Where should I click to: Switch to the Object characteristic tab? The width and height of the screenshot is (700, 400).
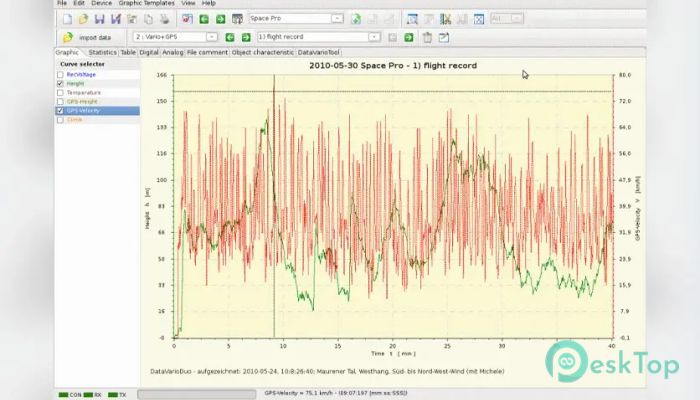263,52
